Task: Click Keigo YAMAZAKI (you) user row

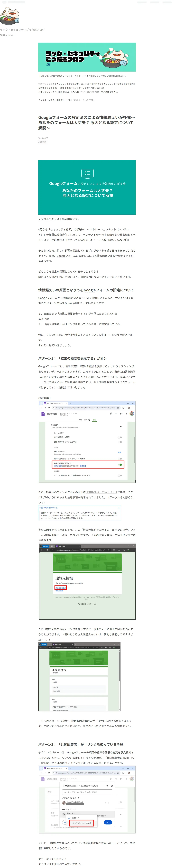Action: (x=87, y=803)
